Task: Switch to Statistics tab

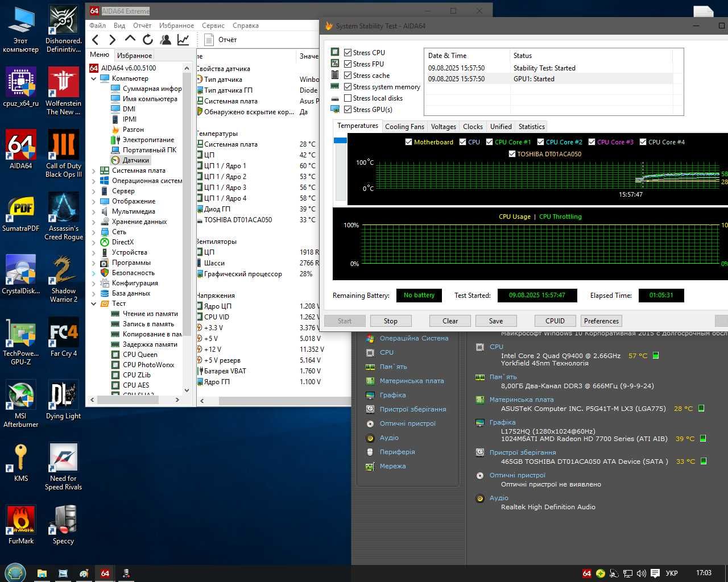Action: (532, 127)
